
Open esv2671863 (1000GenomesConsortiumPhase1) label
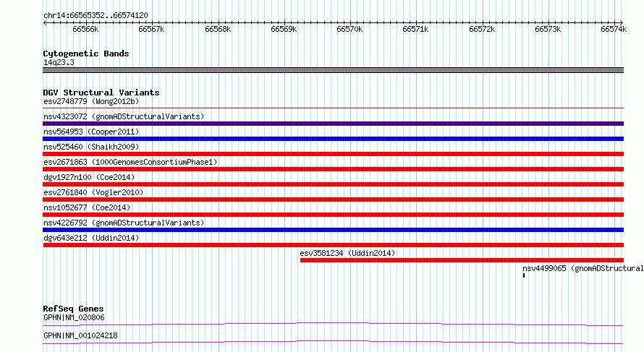tap(130, 162)
